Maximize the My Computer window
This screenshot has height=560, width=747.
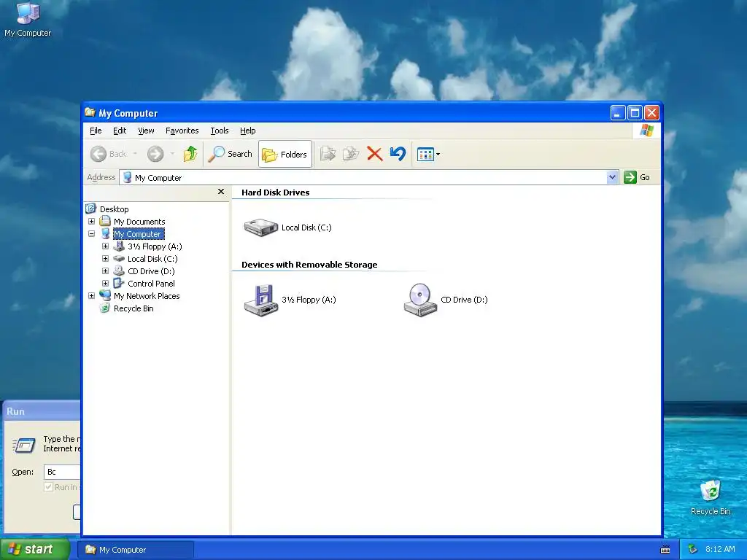click(x=635, y=113)
